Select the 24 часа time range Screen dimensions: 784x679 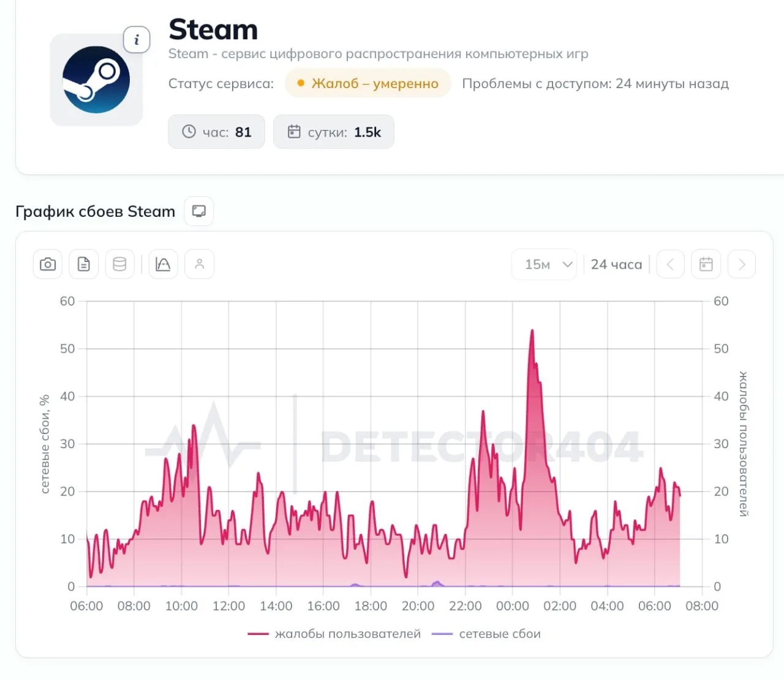point(616,264)
